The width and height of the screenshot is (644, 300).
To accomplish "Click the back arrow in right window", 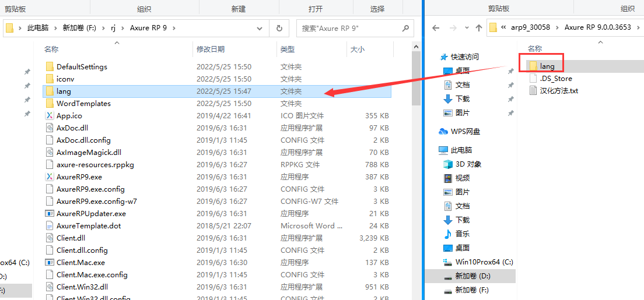I will pyautogui.click(x=436, y=28).
